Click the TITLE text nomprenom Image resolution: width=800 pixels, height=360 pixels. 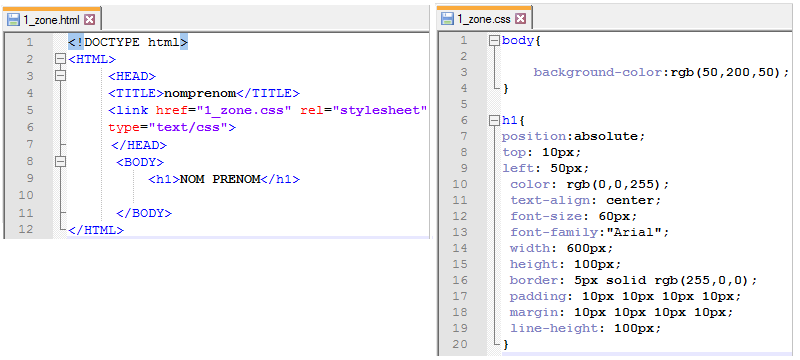199,93
